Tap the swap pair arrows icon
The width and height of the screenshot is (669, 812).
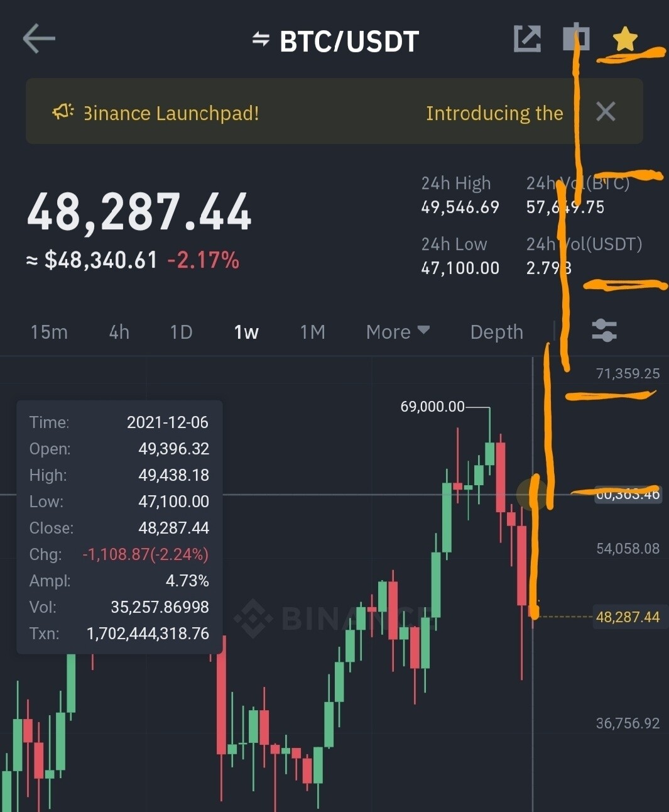click(260, 40)
